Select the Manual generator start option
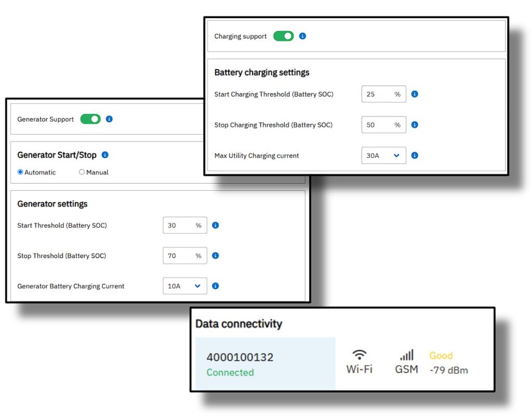This screenshot has height=417, width=532. pyautogui.click(x=82, y=172)
